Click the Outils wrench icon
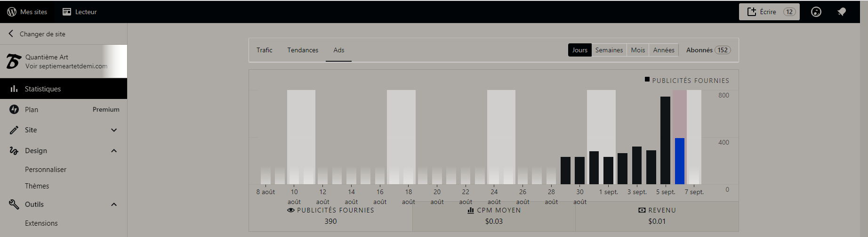This screenshot has height=237, width=868. point(14,204)
